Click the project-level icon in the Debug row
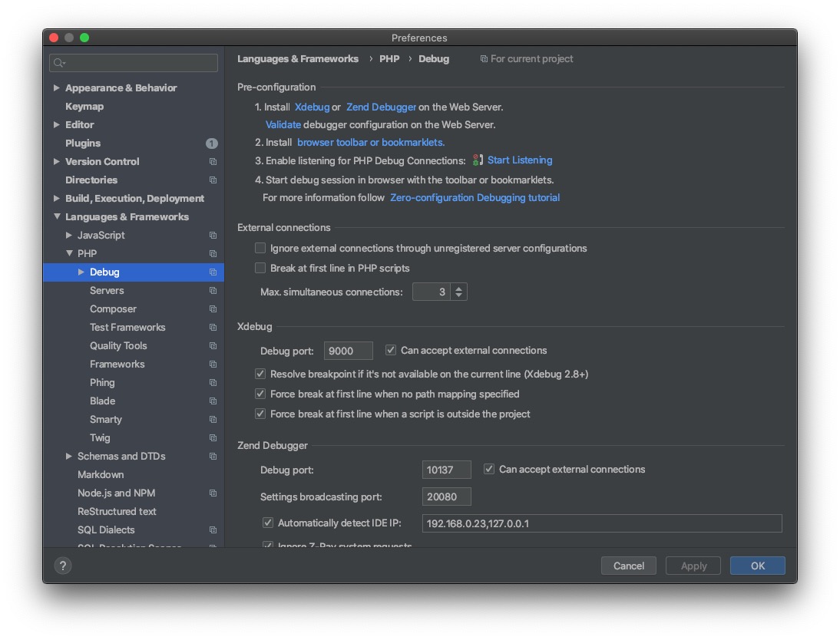The image size is (840, 640). click(x=213, y=272)
